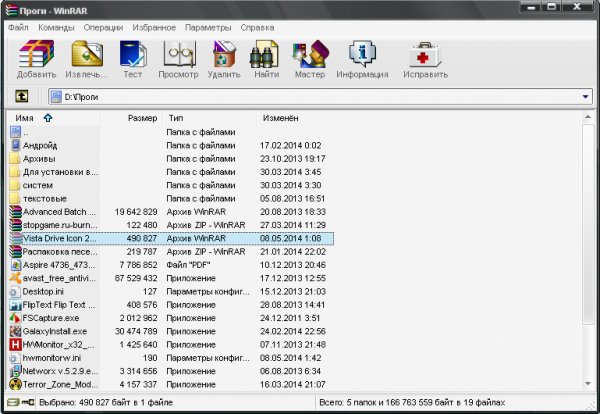
Task: Click the Desktop.ini file icon
Action: [x=15, y=292]
